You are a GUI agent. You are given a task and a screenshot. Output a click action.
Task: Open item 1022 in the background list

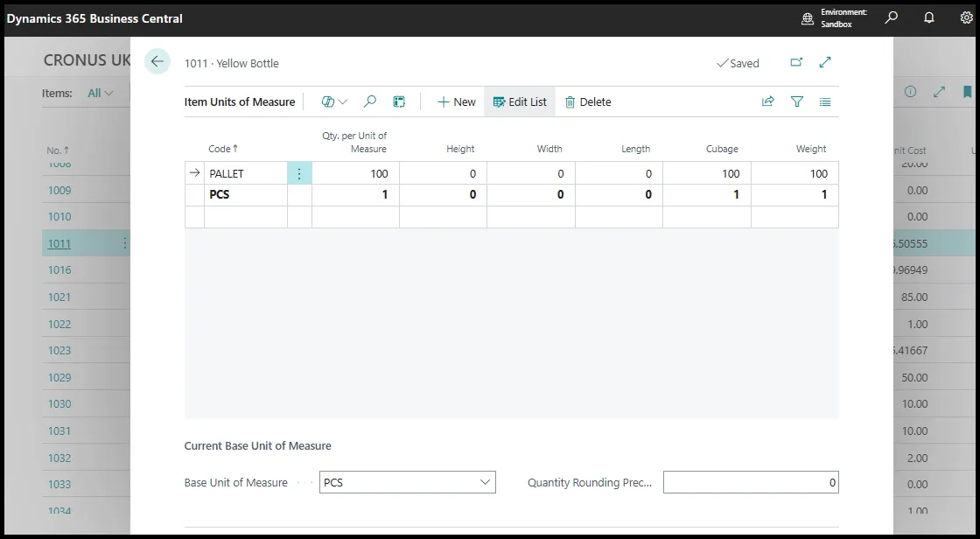59,324
